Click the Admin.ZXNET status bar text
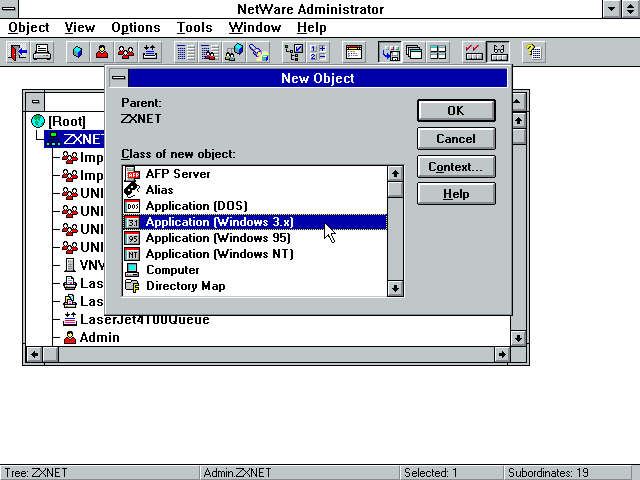This screenshot has width=640, height=480. (x=237, y=473)
